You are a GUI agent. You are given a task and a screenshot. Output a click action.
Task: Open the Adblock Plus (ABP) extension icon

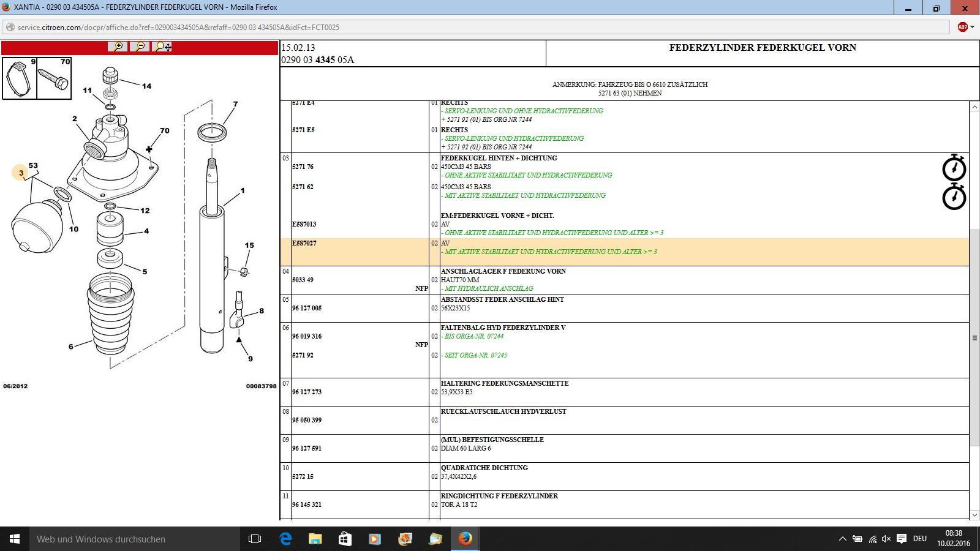pos(962,27)
